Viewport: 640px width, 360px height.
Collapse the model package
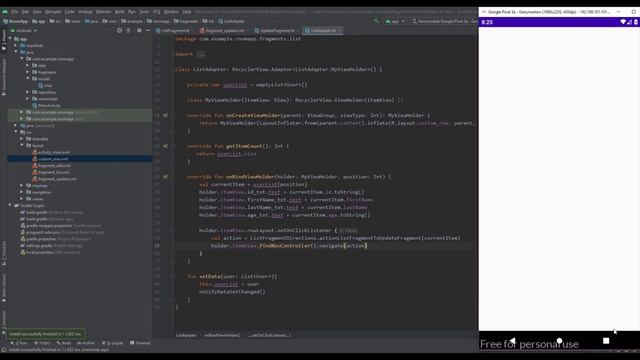(x=28, y=78)
